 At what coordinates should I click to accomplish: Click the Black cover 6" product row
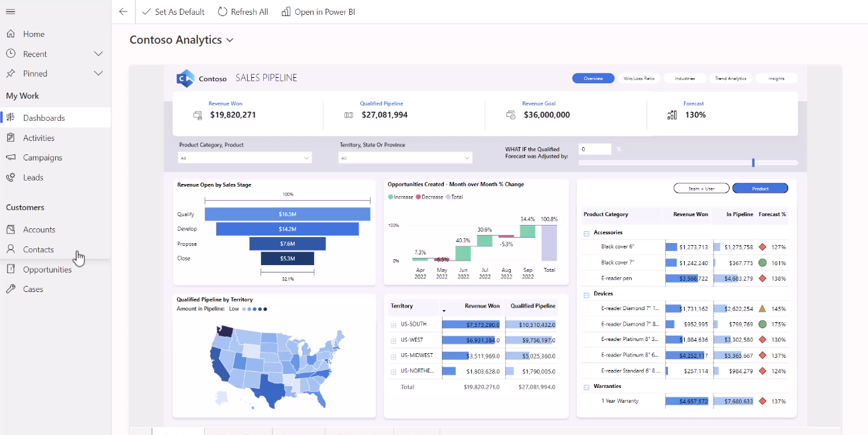pos(685,247)
